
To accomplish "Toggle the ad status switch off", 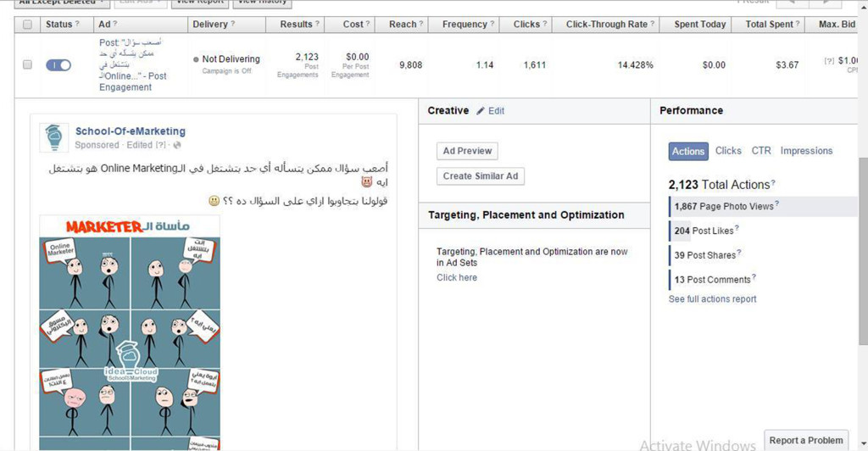I will pyautogui.click(x=58, y=65).
